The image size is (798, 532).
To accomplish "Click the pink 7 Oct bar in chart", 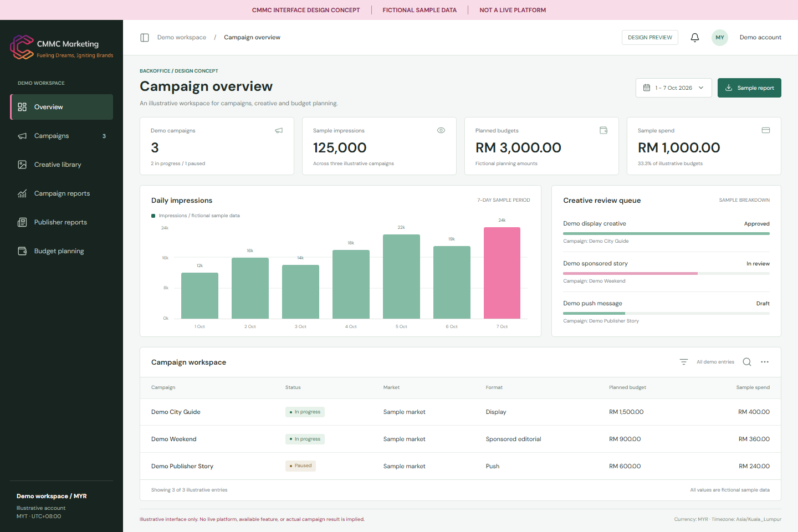I will click(x=502, y=273).
